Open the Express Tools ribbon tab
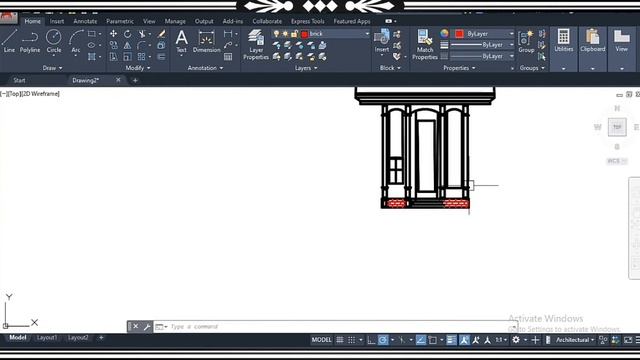Screen dimensions: 640x360 (x=308, y=21)
